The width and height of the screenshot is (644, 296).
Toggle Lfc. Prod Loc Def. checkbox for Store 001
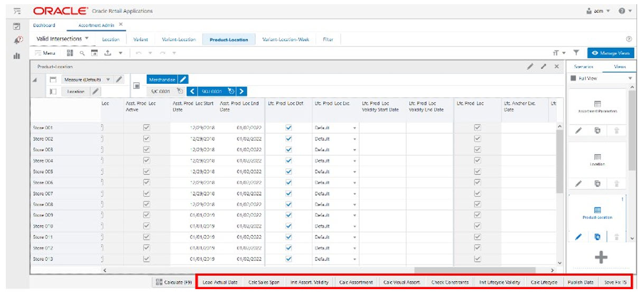pyautogui.click(x=288, y=128)
